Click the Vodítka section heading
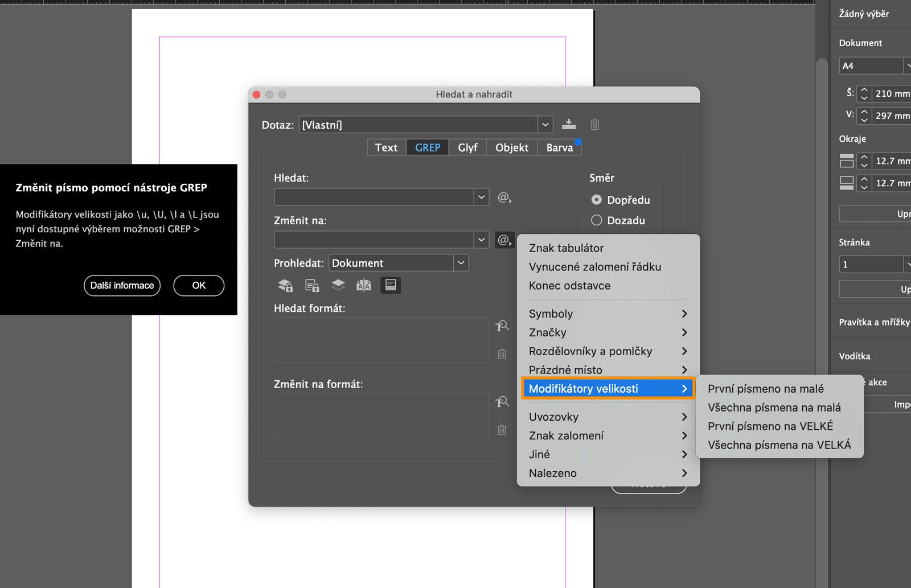Image resolution: width=911 pixels, height=588 pixels. tap(855, 356)
